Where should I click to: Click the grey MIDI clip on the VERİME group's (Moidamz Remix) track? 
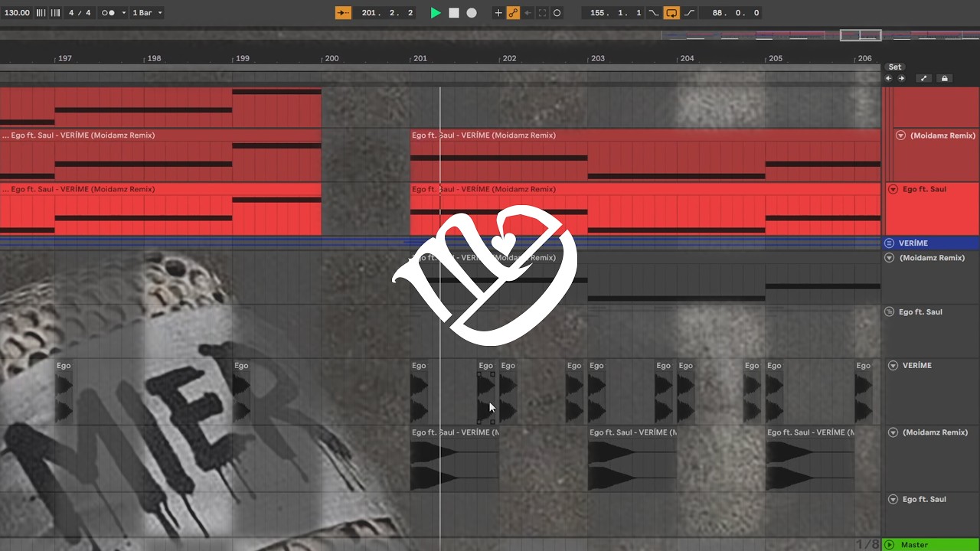click(x=645, y=278)
